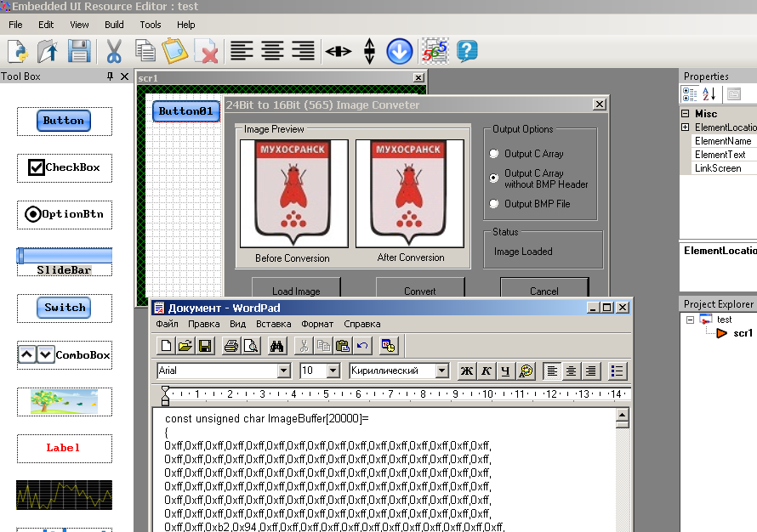Print document from WordPad toolbar

pos(231,346)
